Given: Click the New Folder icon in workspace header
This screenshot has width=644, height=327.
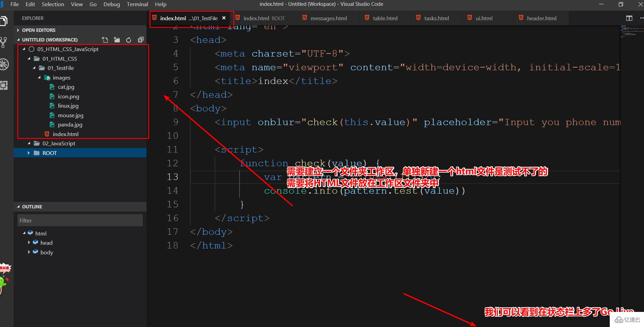Looking at the screenshot, I should 117,40.
